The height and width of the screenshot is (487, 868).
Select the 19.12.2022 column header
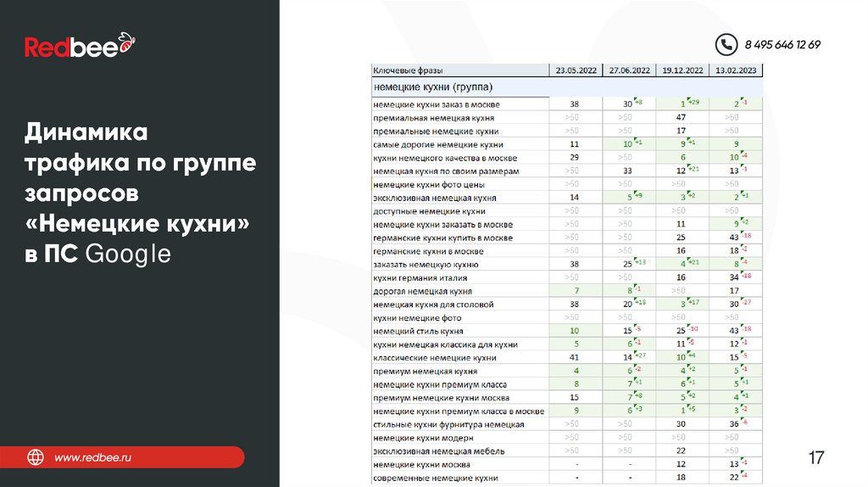[682, 70]
